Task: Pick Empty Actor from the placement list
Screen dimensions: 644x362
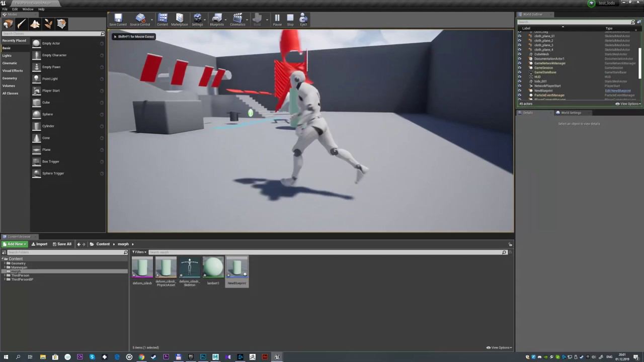Action: coord(68,43)
